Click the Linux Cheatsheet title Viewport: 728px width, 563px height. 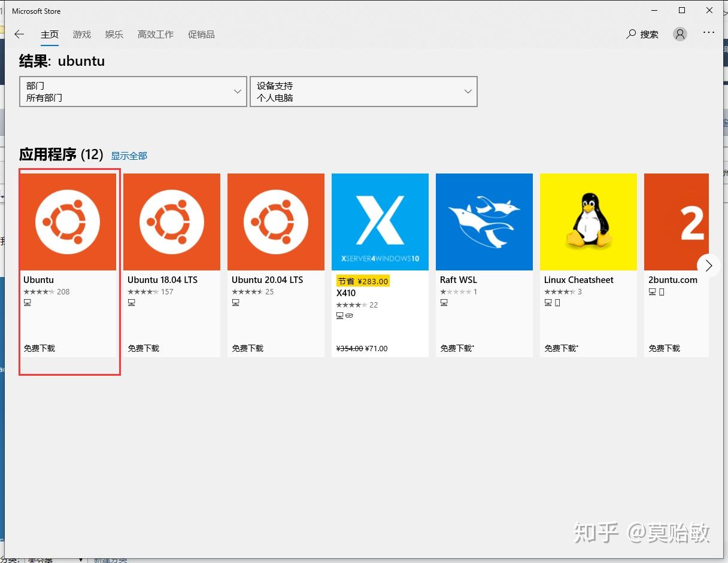pos(579,280)
